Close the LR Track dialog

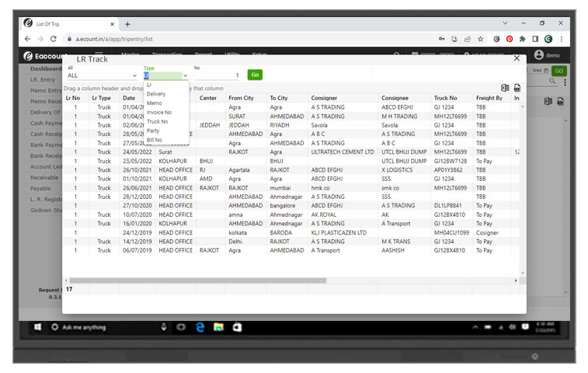pyautogui.click(x=517, y=58)
